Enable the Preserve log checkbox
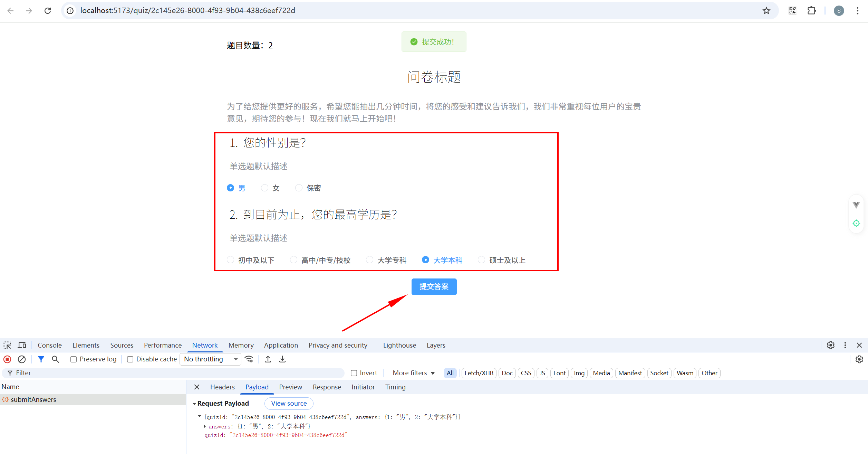The height and width of the screenshot is (454, 868). click(x=74, y=359)
